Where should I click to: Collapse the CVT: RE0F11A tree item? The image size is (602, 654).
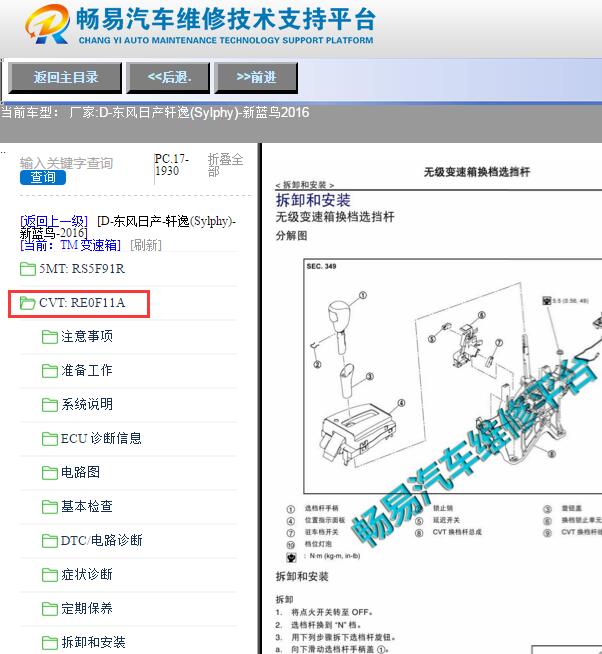click(x=82, y=303)
